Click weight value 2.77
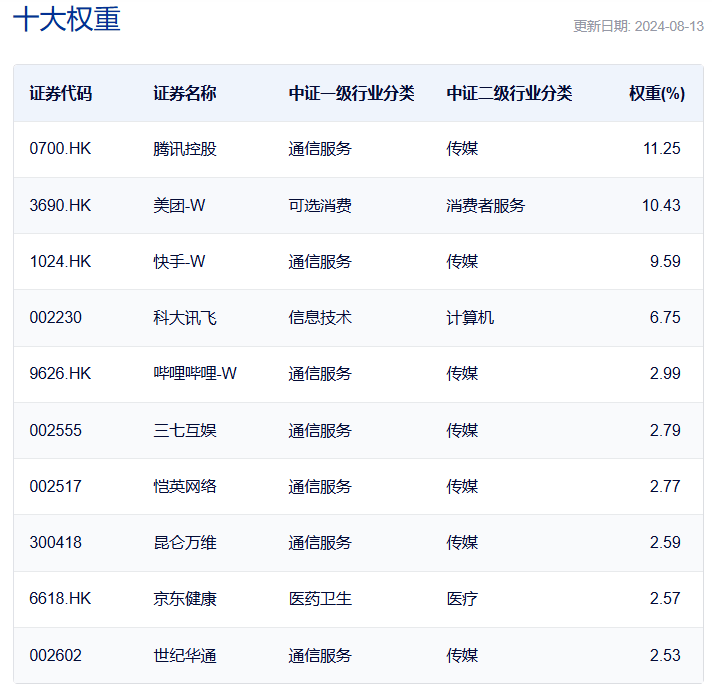The width and height of the screenshot is (712, 695). pos(665,487)
